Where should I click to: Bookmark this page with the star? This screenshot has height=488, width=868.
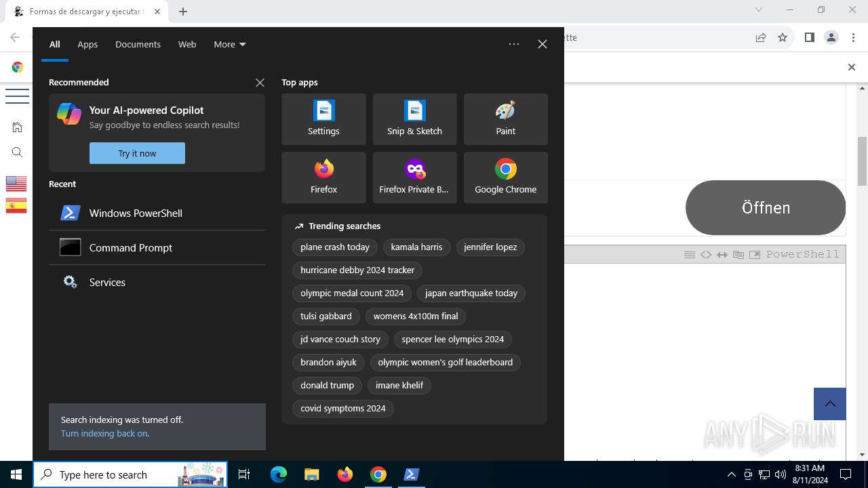pyautogui.click(x=783, y=37)
